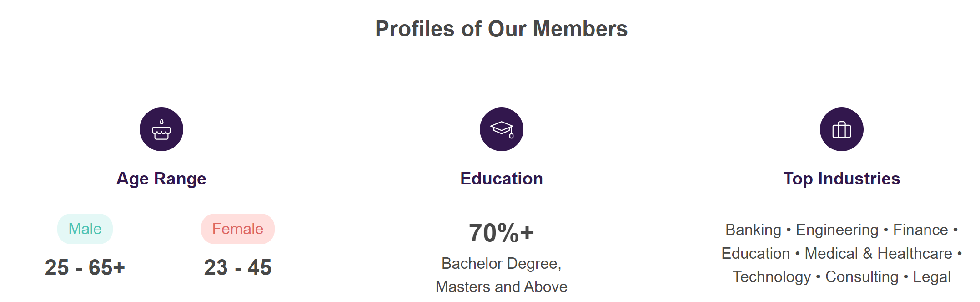Click the Profiles of Our Members title
This screenshot has width=980, height=302.
pos(502,29)
